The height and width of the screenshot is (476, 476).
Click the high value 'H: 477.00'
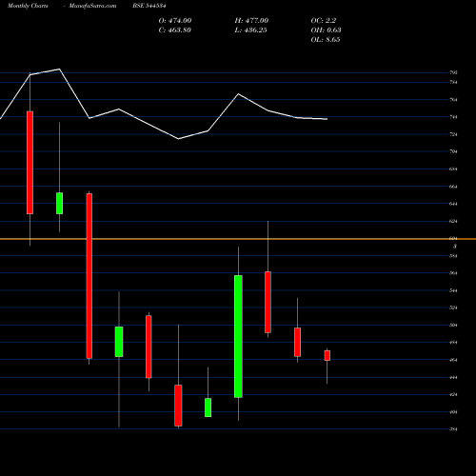pos(251,21)
